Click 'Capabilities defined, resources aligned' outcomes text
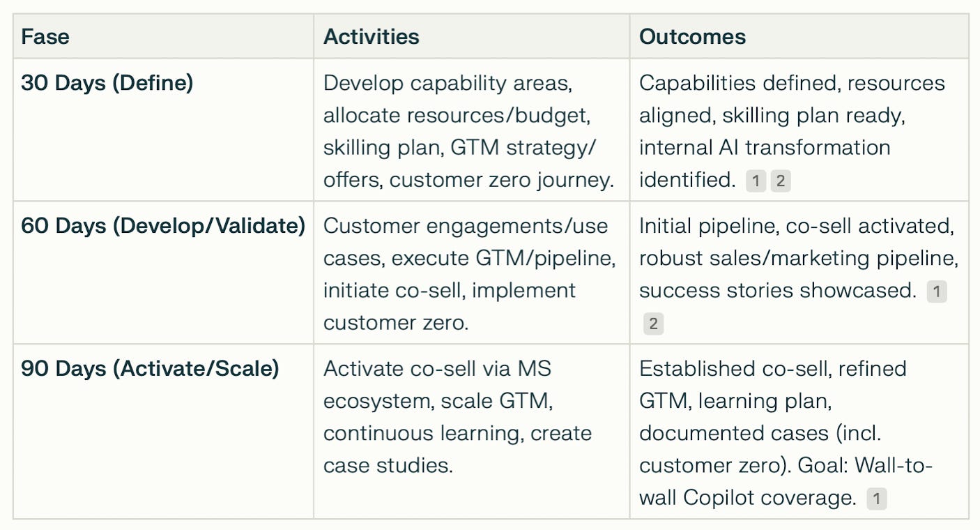 791,84
